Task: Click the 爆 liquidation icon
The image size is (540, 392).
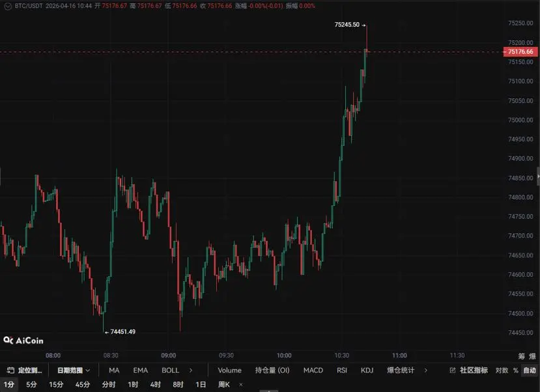Action: (532, 356)
